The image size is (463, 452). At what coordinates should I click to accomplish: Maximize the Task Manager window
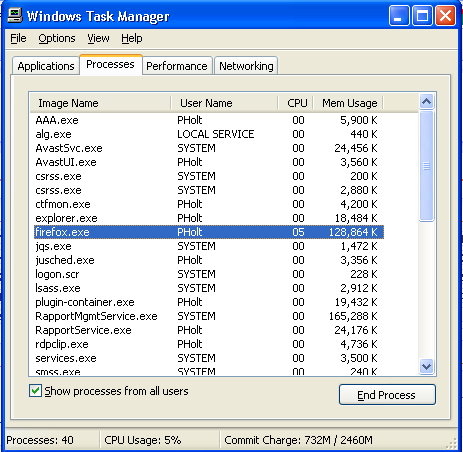[x=422, y=16]
